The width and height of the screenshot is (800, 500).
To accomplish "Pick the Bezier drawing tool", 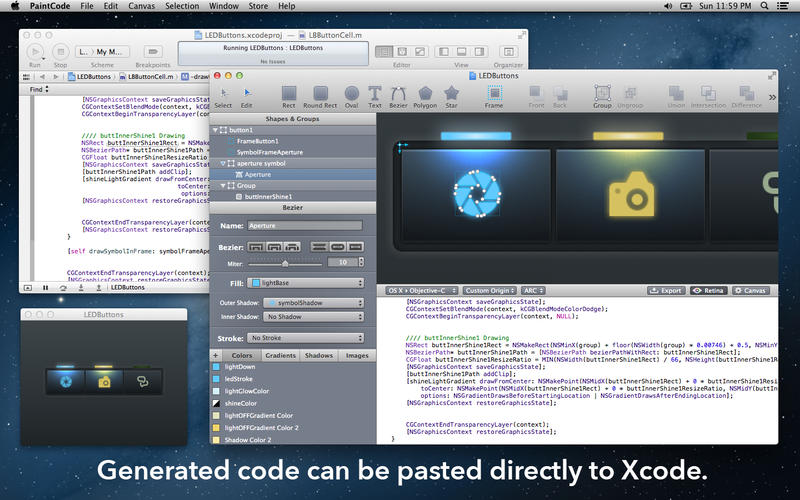I will coord(399,94).
